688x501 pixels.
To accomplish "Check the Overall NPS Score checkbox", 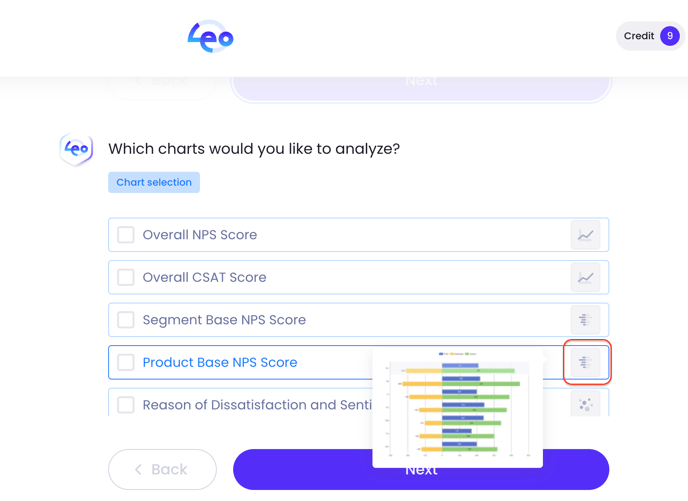I will tap(126, 235).
